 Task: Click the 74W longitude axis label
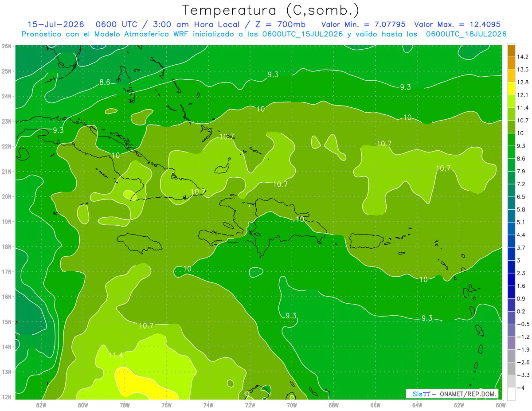(208, 405)
